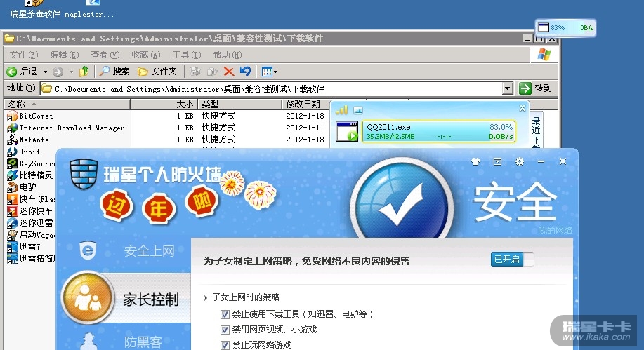The image size is (644, 350).
Task: Open the 帮助(H) menu
Action: click(x=228, y=55)
